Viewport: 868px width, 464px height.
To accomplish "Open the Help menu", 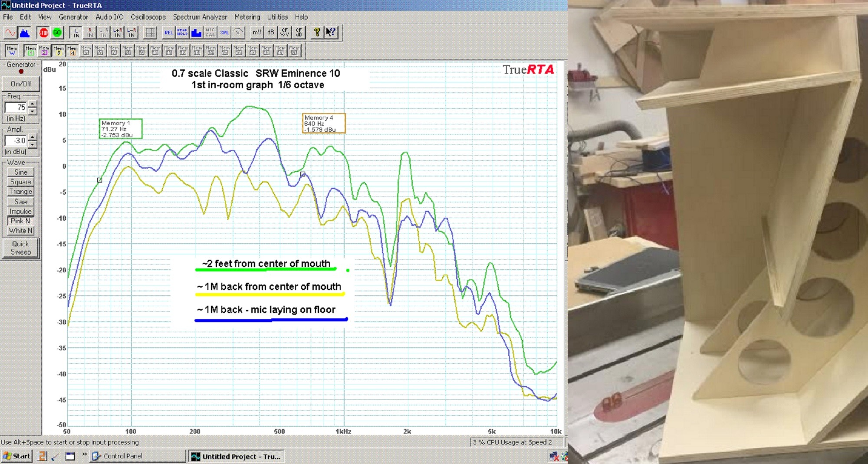I will pyautogui.click(x=301, y=17).
